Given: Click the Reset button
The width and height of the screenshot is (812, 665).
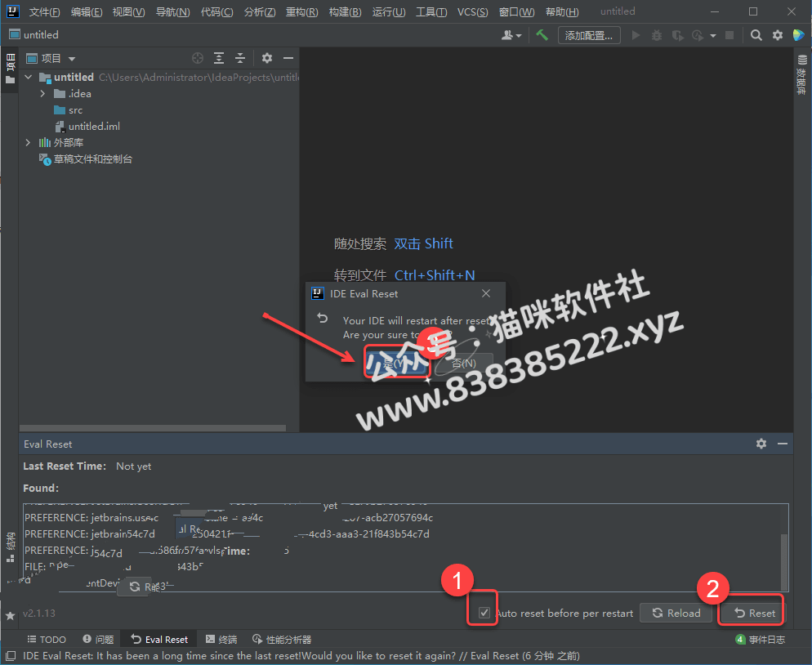Looking at the screenshot, I should click(754, 613).
